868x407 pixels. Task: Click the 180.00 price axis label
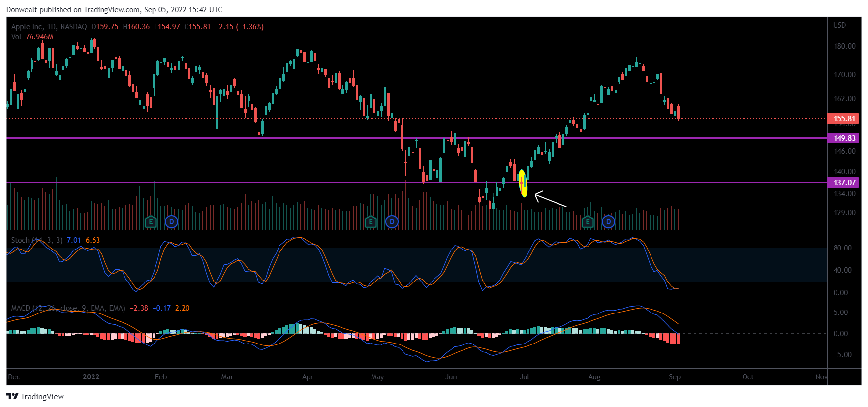click(x=844, y=46)
